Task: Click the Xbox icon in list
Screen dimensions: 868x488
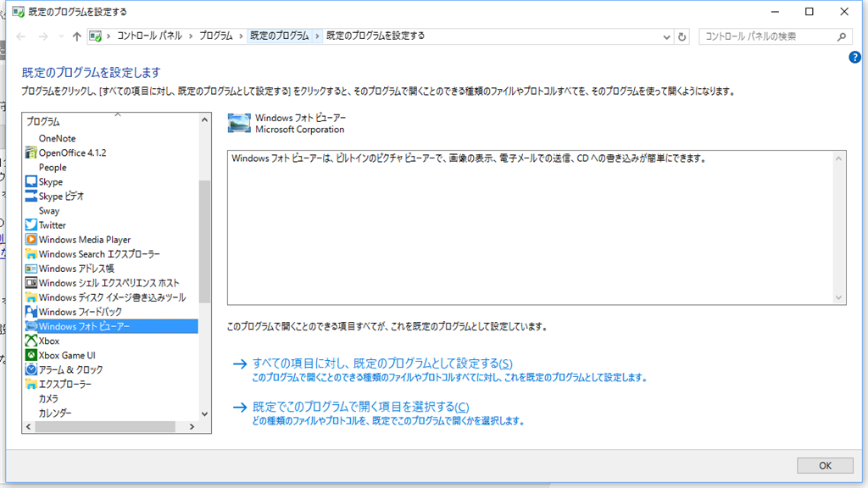Action: pos(31,341)
